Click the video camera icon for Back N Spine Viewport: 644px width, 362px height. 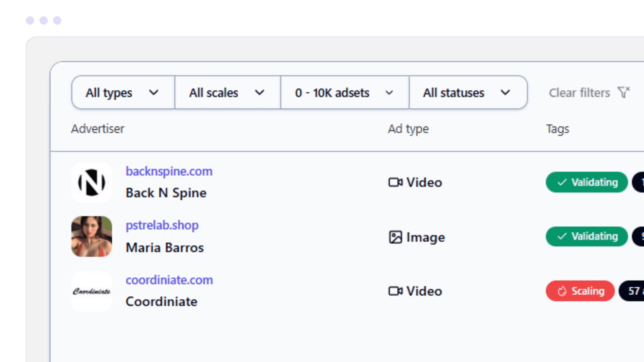395,183
